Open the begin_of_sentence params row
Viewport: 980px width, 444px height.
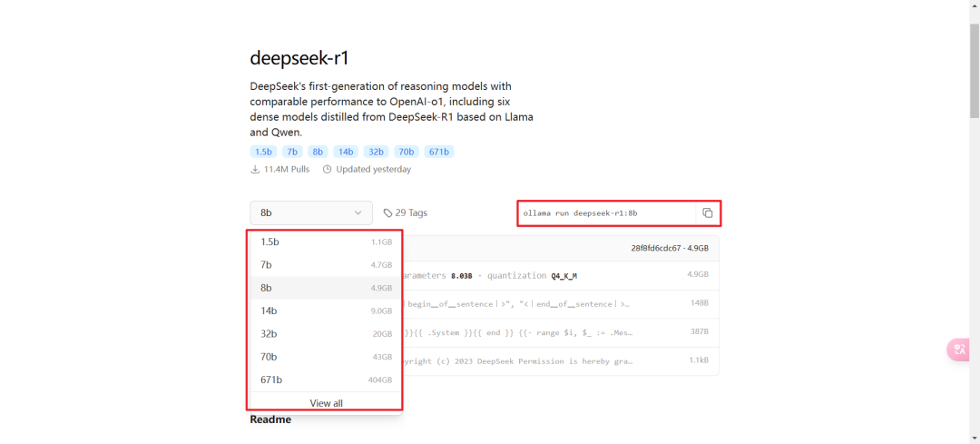pos(561,304)
